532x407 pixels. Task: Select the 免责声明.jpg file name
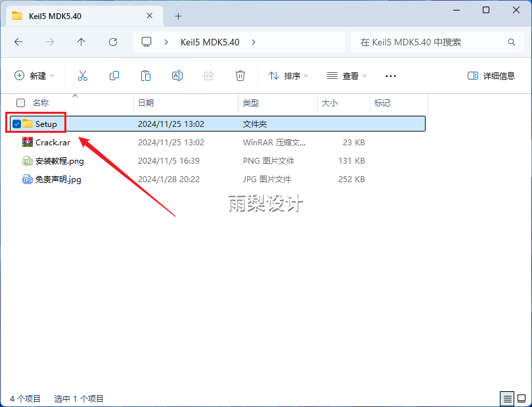tap(58, 179)
